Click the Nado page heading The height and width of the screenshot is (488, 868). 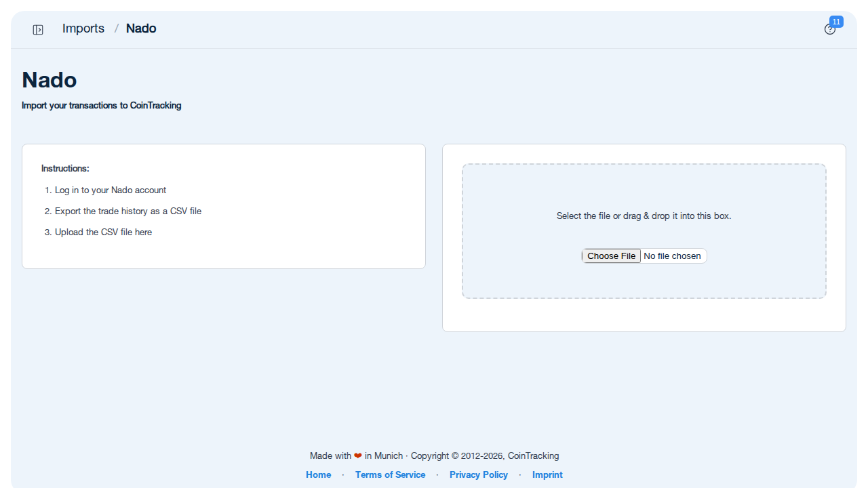[49, 80]
